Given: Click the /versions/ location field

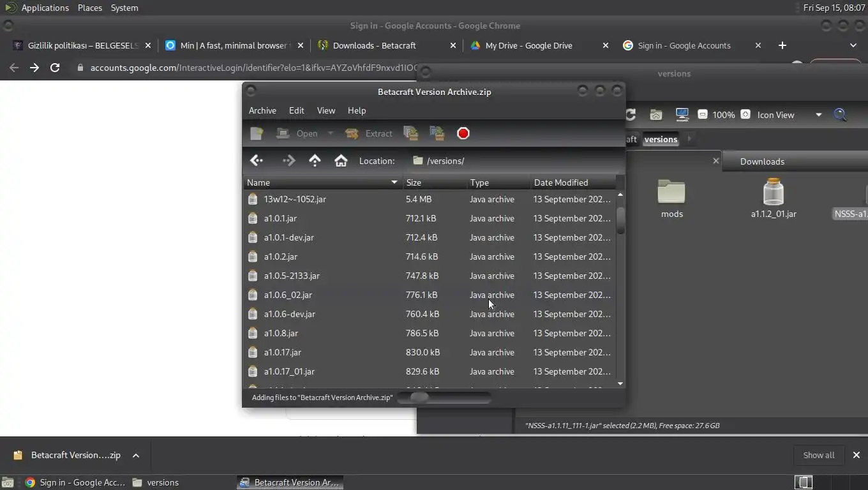Looking at the screenshot, I should point(514,161).
